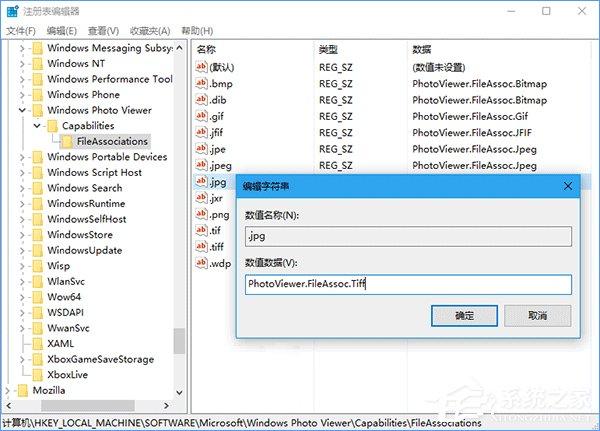Expand the WindowsUpdate tree node
The height and width of the screenshot is (431, 600).
point(22,250)
